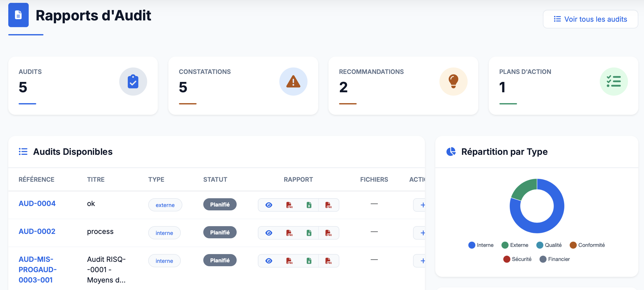Click the checklist icon in Plans d'Action card
644x290 pixels.
[613, 82]
